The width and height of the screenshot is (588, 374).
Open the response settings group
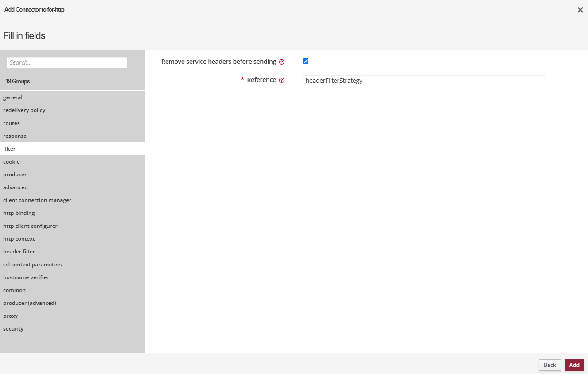pos(15,136)
